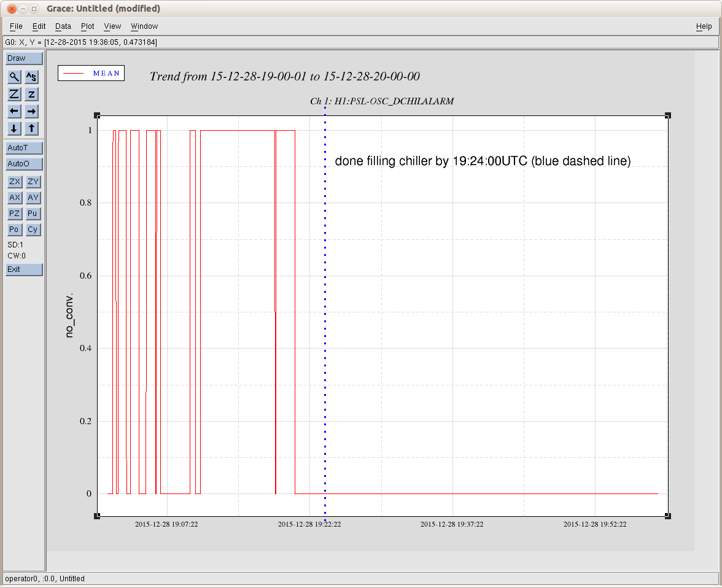
Task: Click the MEAN legend box
Action: [x=91, y=73]
